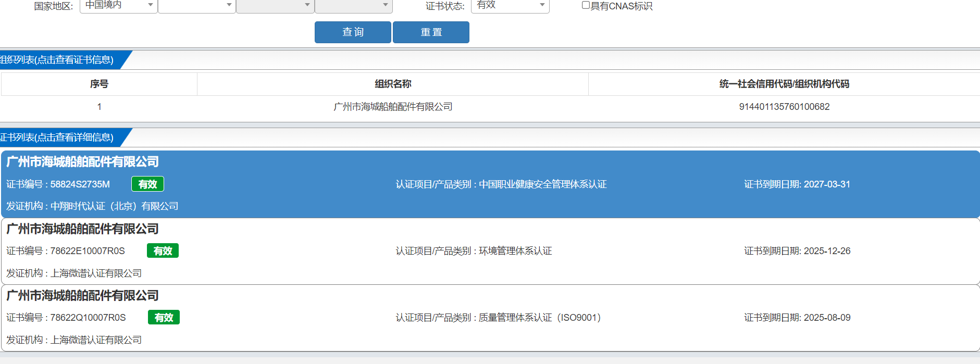Viewport: 980px width, 364px height.
Task: Click expiry date 2027-03-31
Action: pyautogui.click(x=827, y=184)
